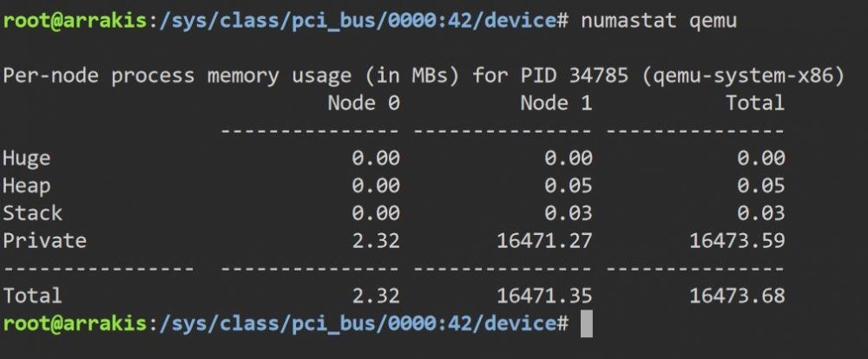868x359 pixels.
Task: Click the 'qemu-system-x86' process name
Action: 742,75
